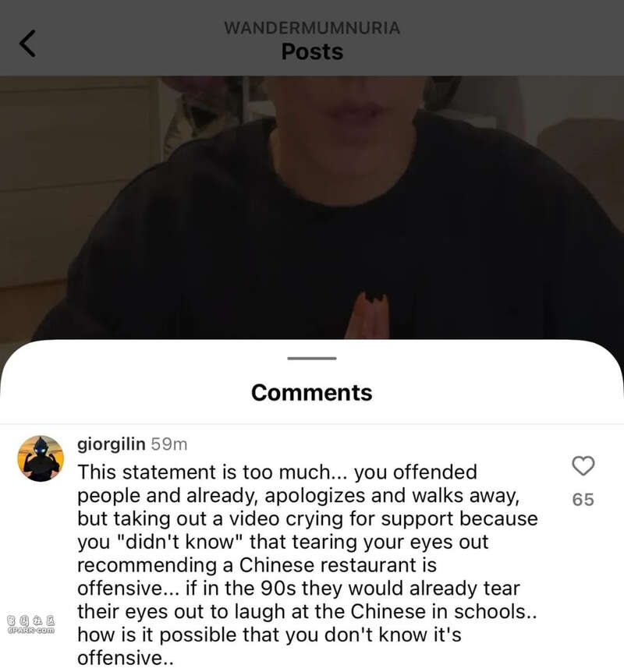
Task: Click the final "offensive.." line of comment
Action: point(126,658)
